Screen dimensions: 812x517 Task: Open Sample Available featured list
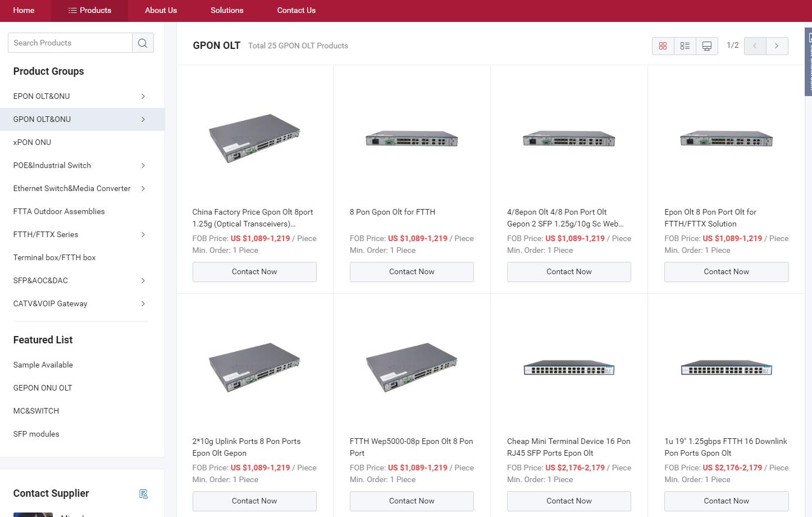point(43,365)
